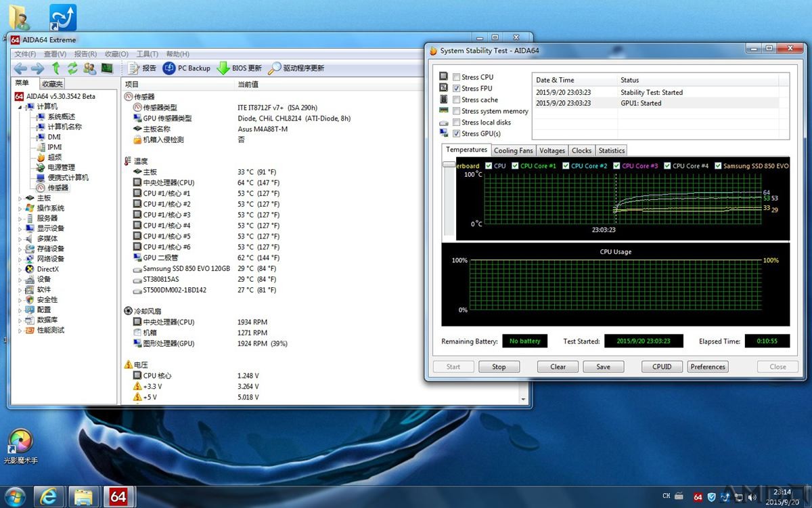Click BIOS 更新 toolbar button
The width and height of the screenshot is (812, 508).
tap(239, 68)
